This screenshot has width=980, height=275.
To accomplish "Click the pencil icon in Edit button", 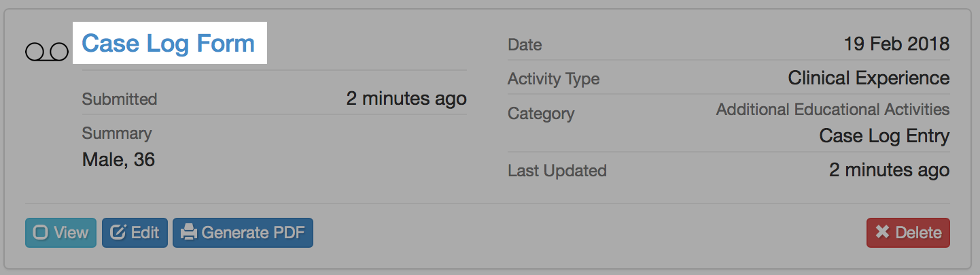I will [x=118, y=233].
